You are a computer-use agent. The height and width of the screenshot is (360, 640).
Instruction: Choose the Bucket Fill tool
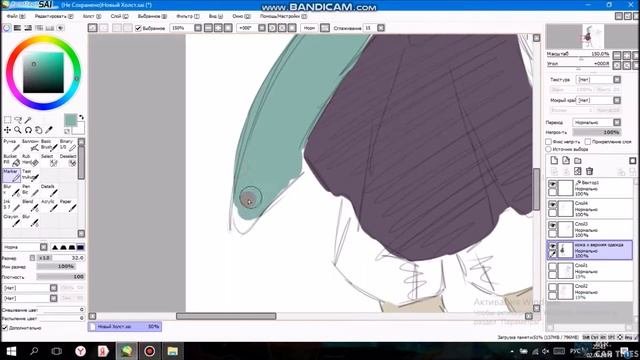pyautogui.click(x=11, y=160)
